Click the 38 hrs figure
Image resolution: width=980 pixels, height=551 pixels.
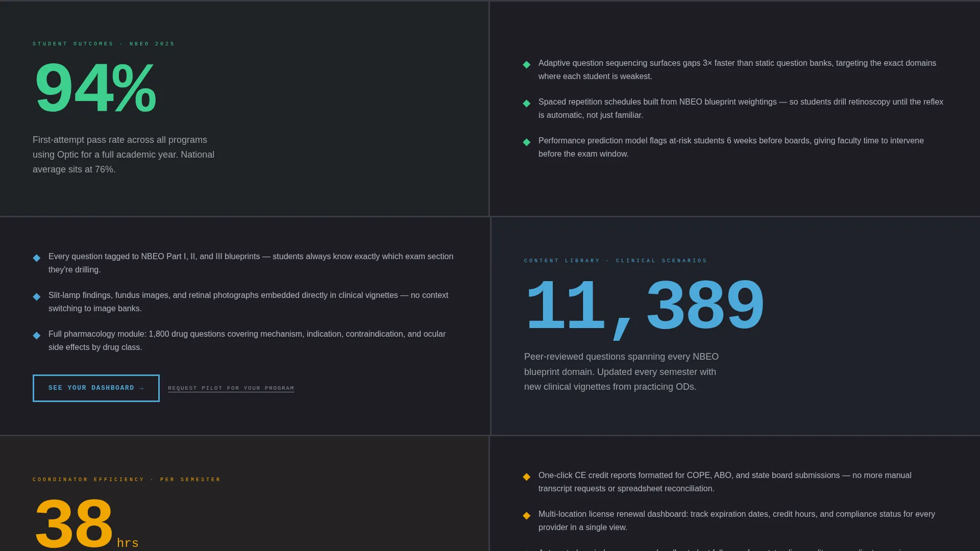pyautogui.click(x=86, y=523)
